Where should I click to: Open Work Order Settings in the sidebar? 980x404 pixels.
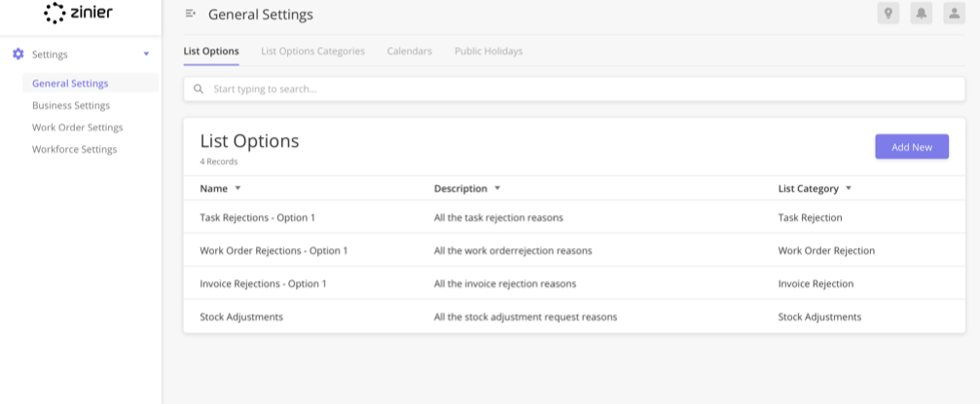tap(78, 128)
